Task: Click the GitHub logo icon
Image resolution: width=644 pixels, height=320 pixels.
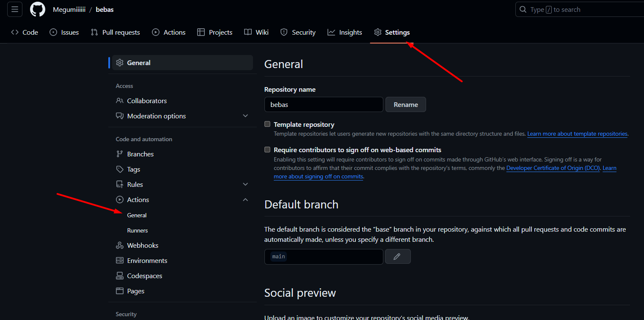Action: (x=38, y=9)
